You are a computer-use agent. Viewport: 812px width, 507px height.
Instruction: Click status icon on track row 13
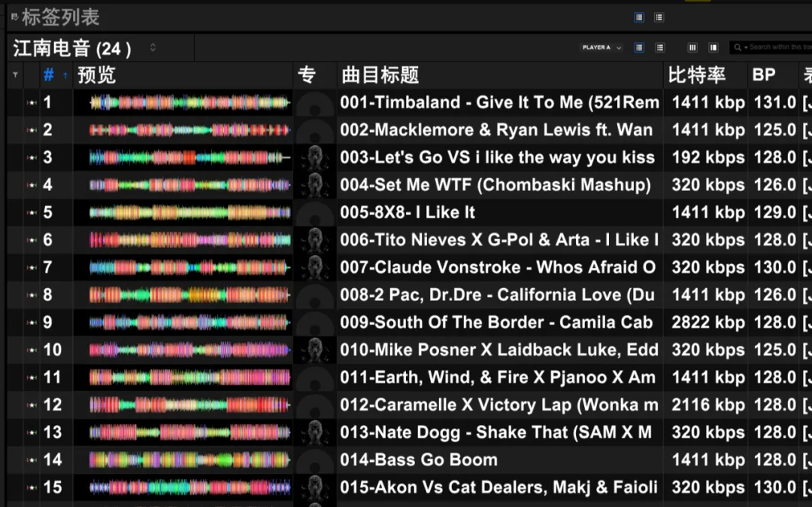point(32,432)
